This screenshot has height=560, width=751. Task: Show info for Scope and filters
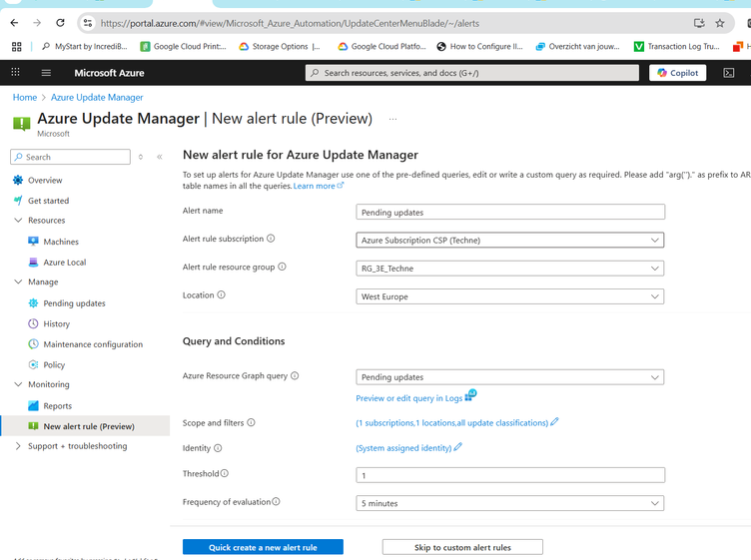[x=251, y=422]
